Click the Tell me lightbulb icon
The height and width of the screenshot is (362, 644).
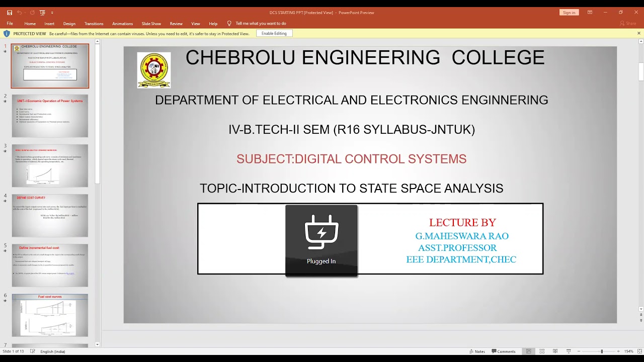(229, 23)
